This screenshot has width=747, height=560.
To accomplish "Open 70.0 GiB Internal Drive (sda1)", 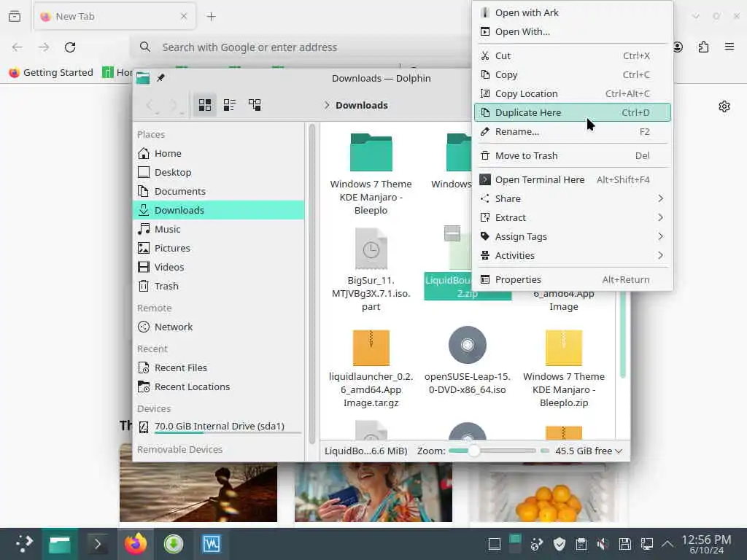I will tap(219, 427).
